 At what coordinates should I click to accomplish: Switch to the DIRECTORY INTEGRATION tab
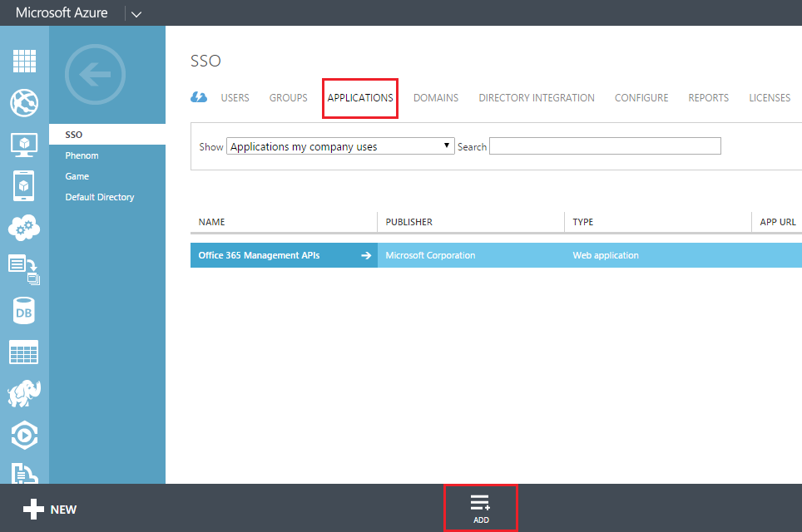click(x=537, y=97)
